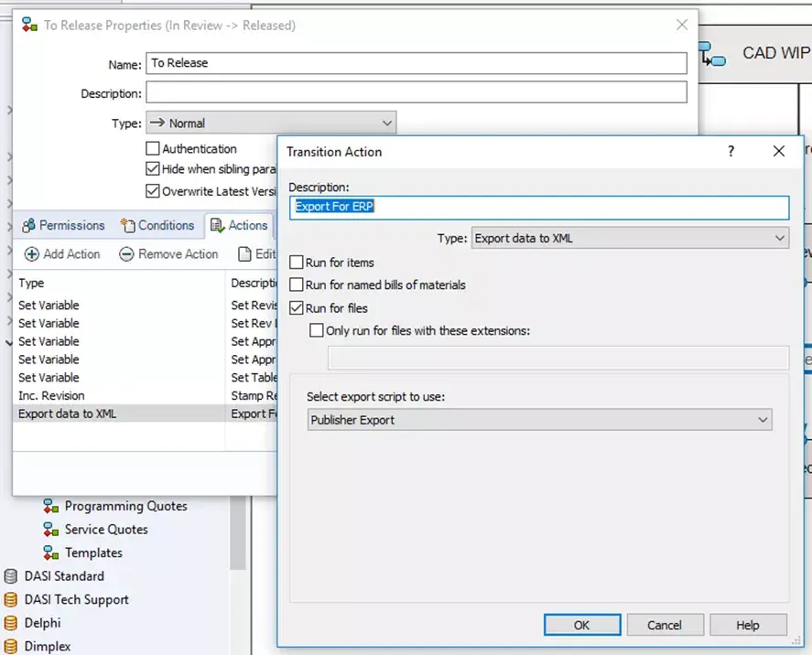The height and width of the screenshot is (655, 812).
Task: Expand the Select export script dropdown
Action: click(540, 420)
